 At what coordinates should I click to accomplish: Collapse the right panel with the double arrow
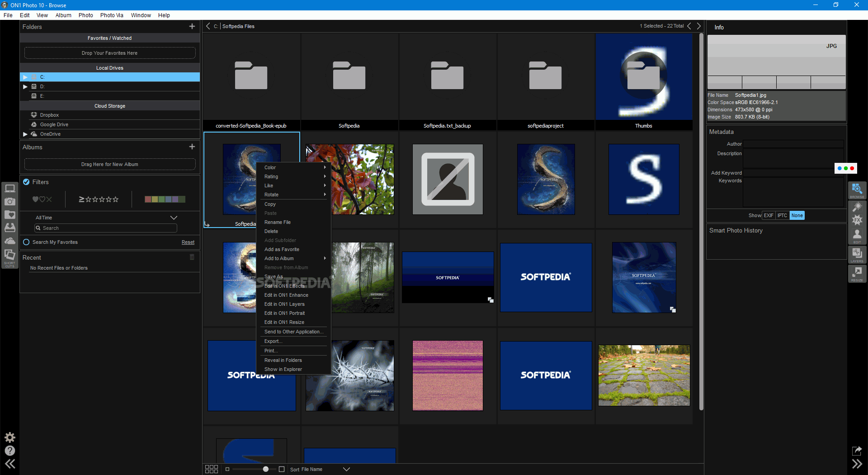(857, 464)
